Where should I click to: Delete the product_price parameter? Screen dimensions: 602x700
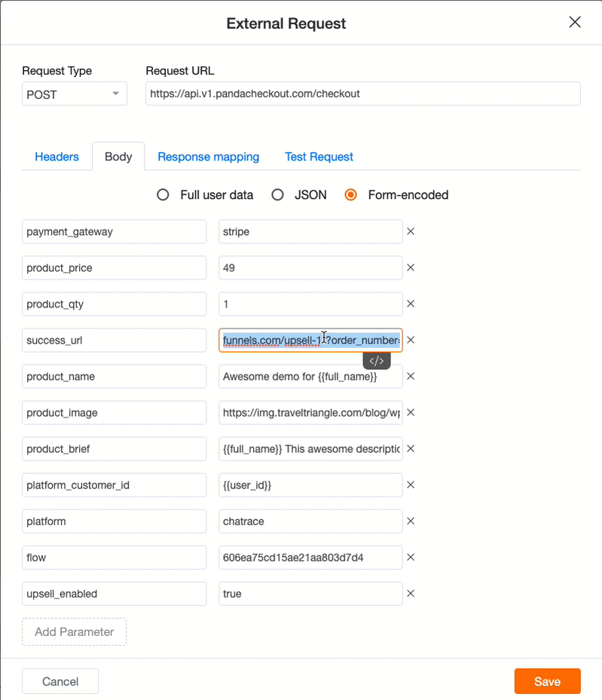click(411, 267)
